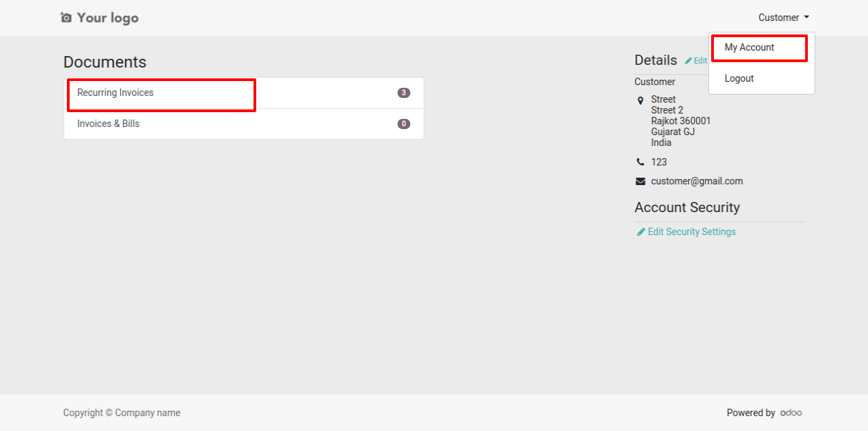
Task: Click the map marker address icon
Action: click(641, 101)
